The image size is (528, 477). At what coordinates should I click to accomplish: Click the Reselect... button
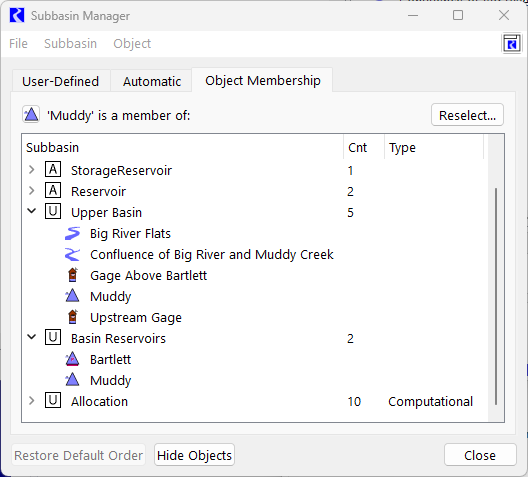tap(467, 115)
